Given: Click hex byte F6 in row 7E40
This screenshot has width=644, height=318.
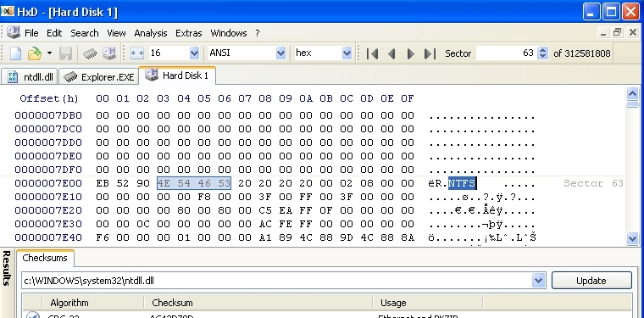Looking at the screenshot, I should pos(103,237).
